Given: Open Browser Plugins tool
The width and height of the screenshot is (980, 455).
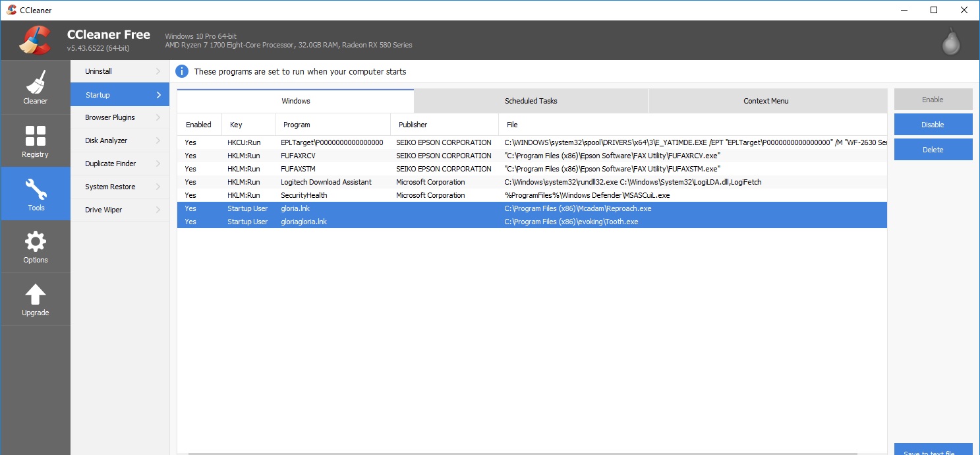Looking at the screenshot, I should [x=120, y=117].
